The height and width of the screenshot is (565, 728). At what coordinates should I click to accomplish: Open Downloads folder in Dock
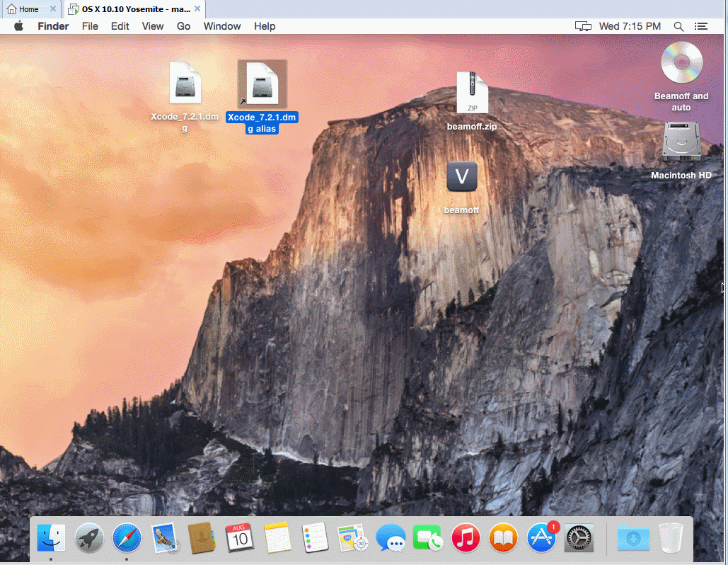633,538
